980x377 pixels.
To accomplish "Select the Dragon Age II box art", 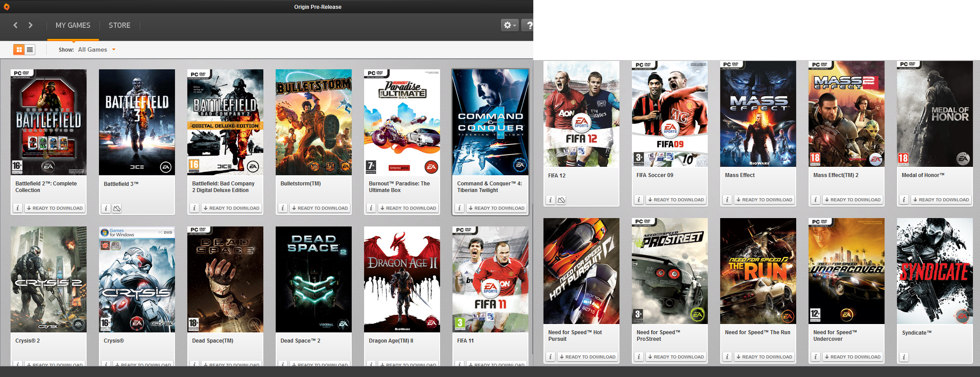I will click(x=402, y=279).
